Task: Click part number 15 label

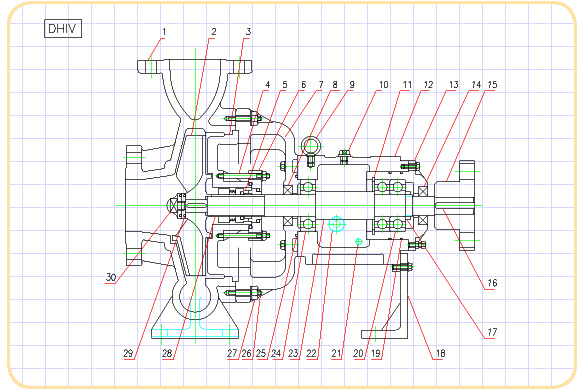Action: [492, 85]
